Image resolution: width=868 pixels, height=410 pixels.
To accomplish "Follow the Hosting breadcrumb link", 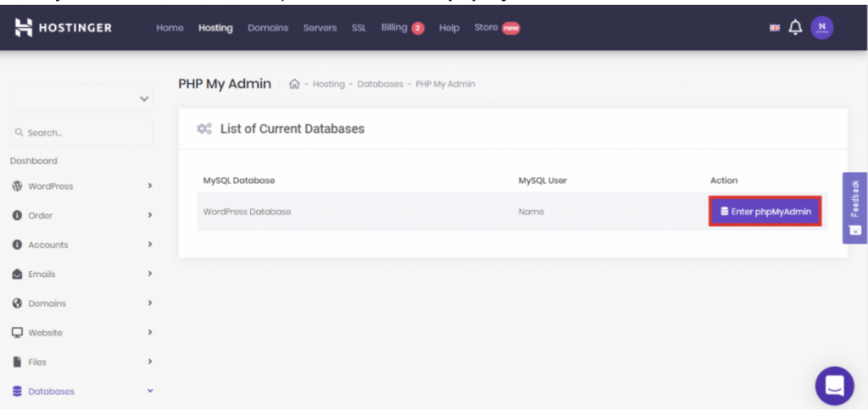I will point(328,84).
